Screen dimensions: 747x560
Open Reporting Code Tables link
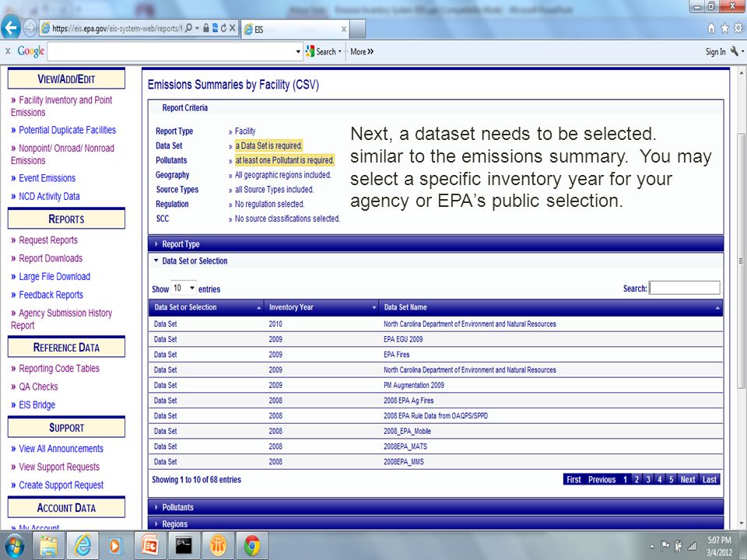pyautogui.click(x=59, y=368)
